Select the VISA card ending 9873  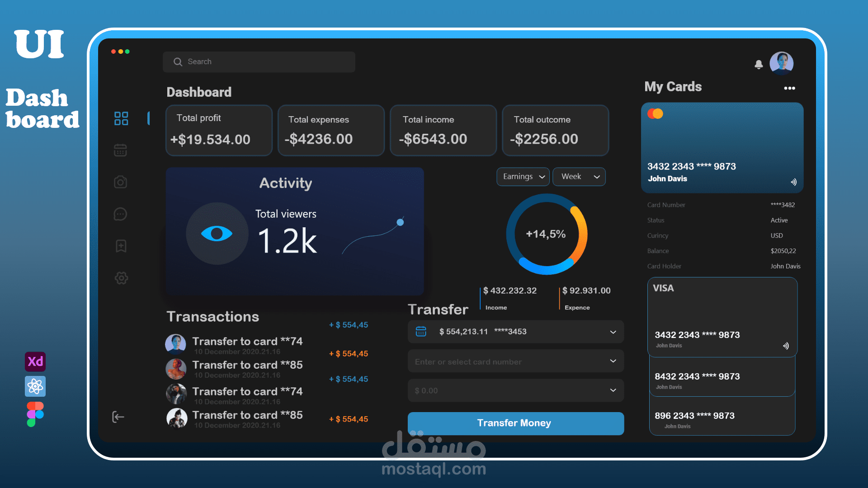click(x=722, y=316)
